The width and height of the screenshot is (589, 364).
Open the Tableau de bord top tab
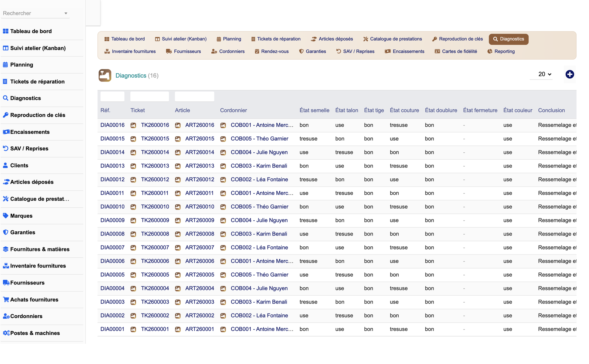click(x=124, y=39)
